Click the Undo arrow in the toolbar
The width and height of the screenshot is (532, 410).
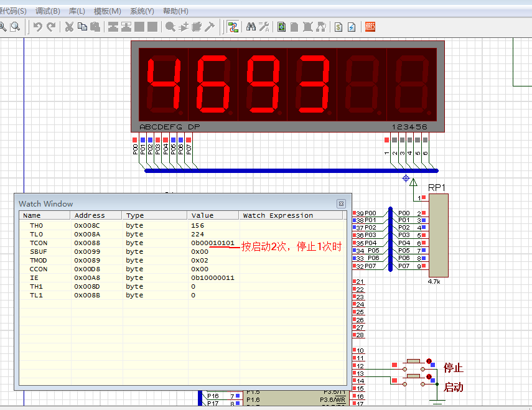point(38,27)
